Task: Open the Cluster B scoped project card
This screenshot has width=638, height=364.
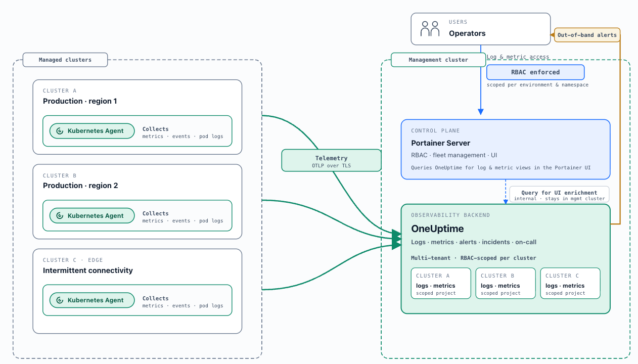Action: [x=506, y=284]
